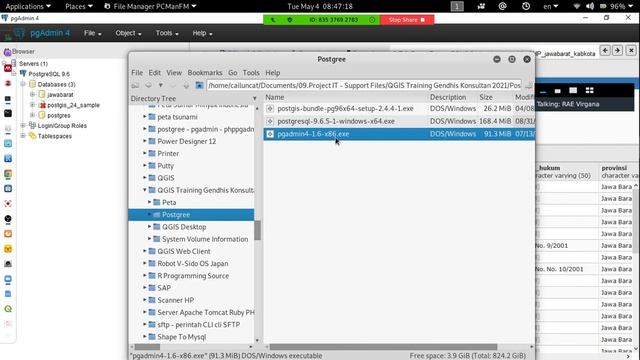This screenshot has height=360, width=640.
Task: Click the new-tab icon in file manager toolbar
Action: pos(135,85)
